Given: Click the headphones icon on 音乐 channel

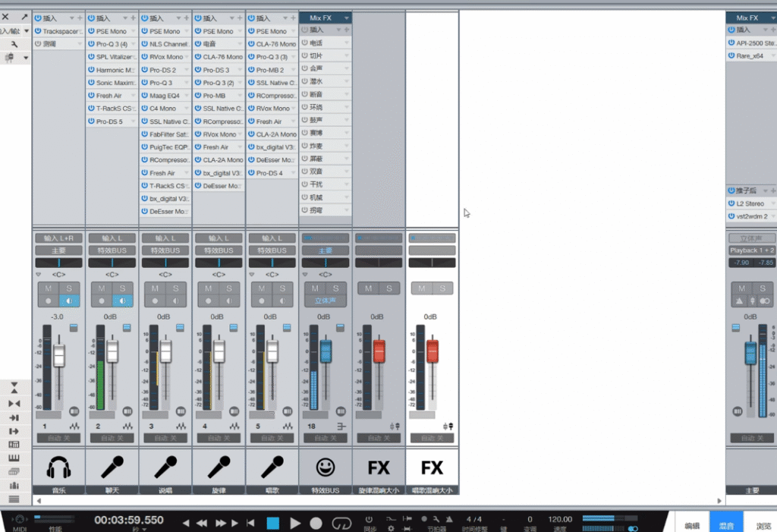Looking at the screenshot, I should tap(58, 467).
